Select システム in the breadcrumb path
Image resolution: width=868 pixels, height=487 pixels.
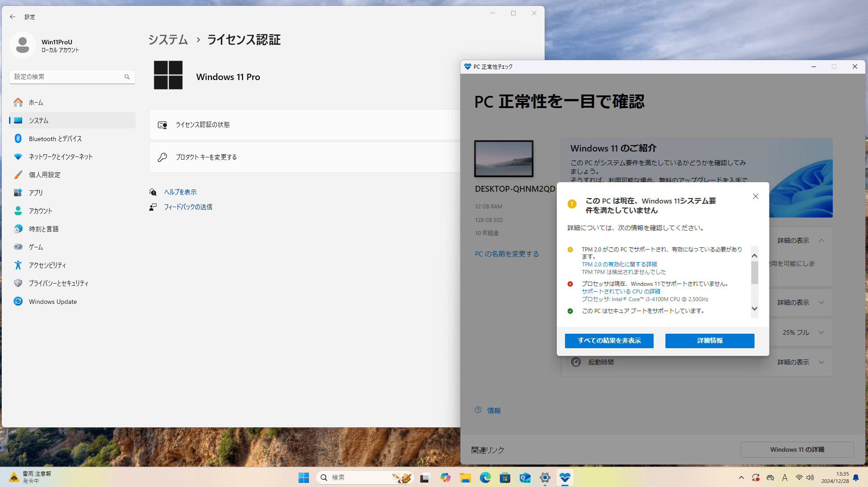168,40
